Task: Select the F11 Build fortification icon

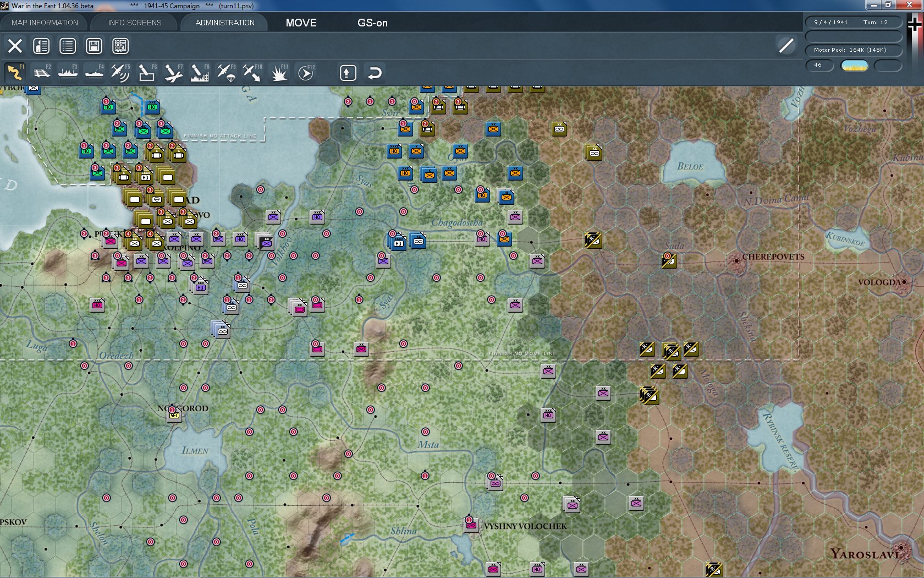Action: 279,73
